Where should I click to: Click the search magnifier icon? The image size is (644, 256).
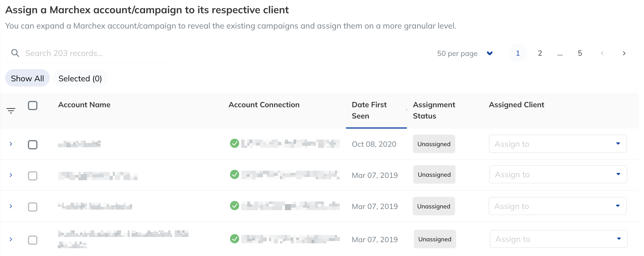(x=15, y=53)
